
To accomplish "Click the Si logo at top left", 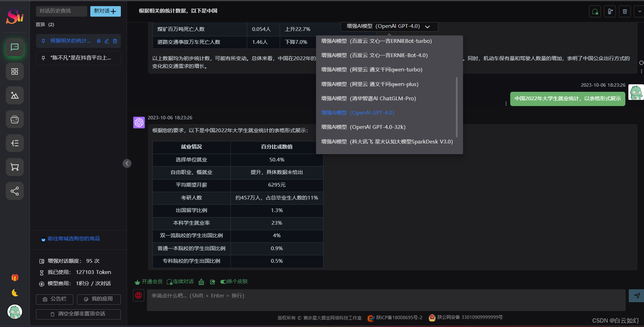I will click(x=15, y=16).
